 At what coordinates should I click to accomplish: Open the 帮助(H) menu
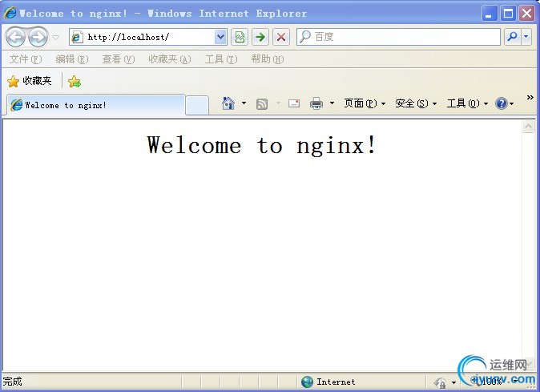click(x=268, y=59)
